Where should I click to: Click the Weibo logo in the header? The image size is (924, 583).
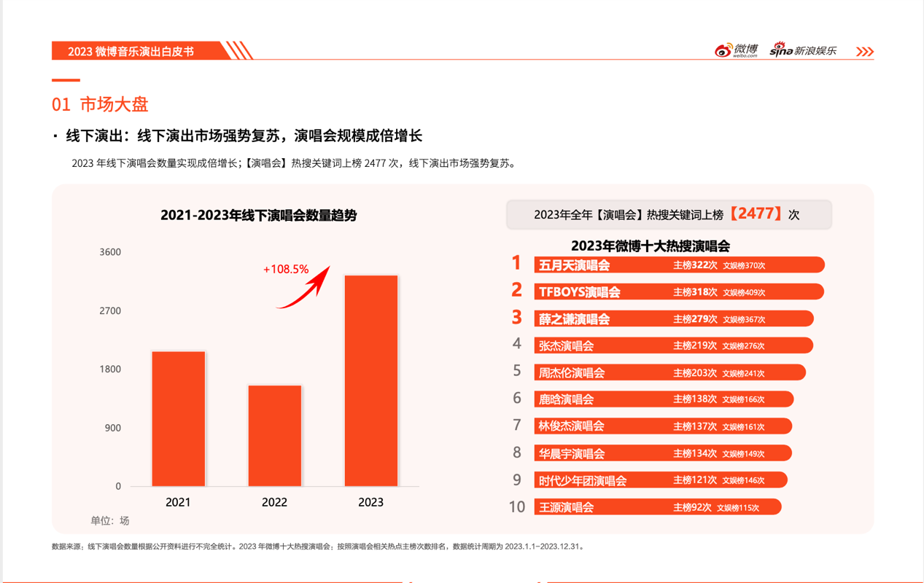tap(737, 50)
